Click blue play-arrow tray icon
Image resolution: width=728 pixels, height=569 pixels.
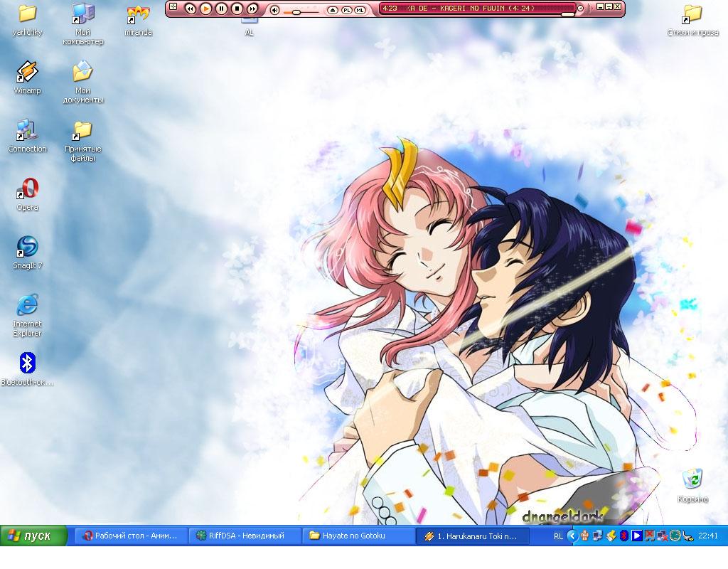(x=636, y=536)
